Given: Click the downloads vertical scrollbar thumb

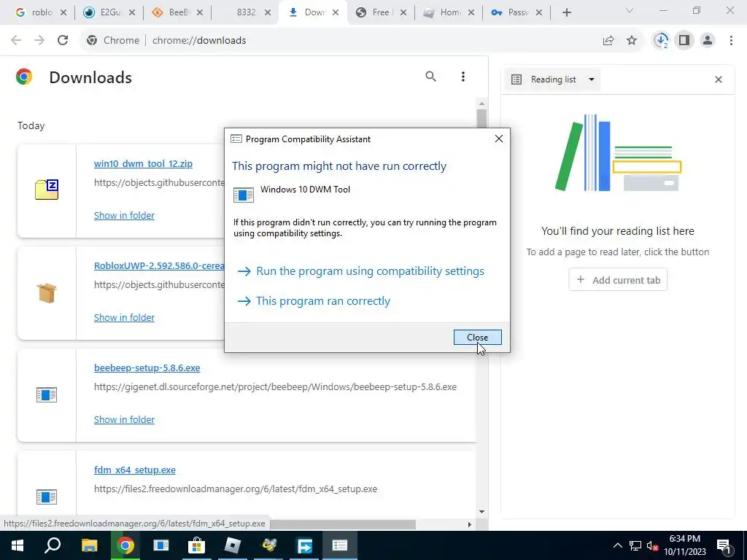Looking at the screenshot, I should pos(481,119).
